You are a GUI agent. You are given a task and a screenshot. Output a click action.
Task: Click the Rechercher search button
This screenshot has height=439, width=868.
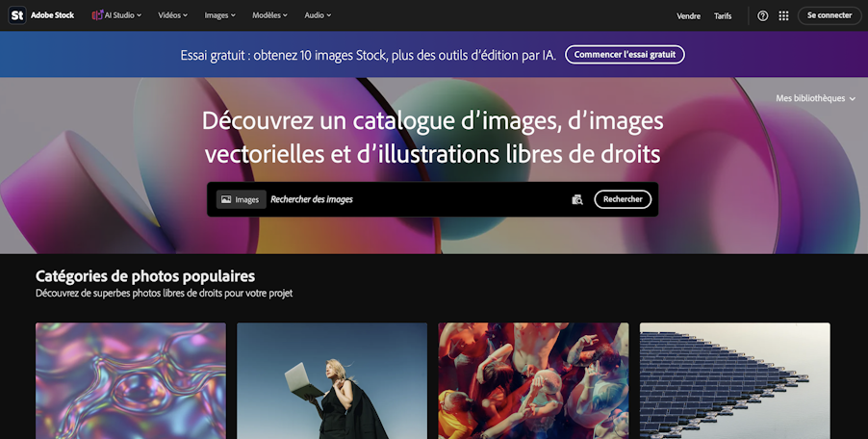(623, 199)
